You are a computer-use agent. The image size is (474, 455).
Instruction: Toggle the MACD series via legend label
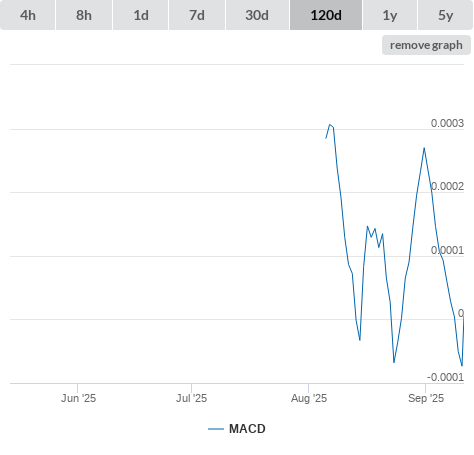(x=247, y=429)
